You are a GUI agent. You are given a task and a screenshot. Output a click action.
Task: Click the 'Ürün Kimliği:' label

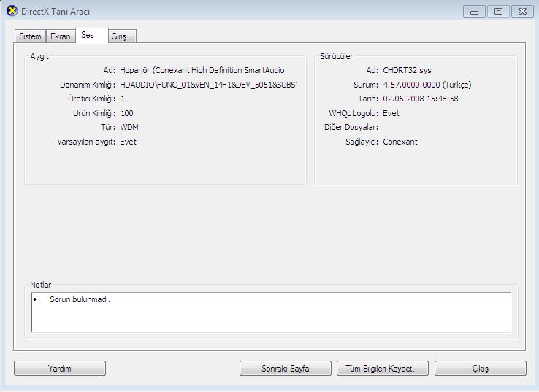[x=94, y=113]
